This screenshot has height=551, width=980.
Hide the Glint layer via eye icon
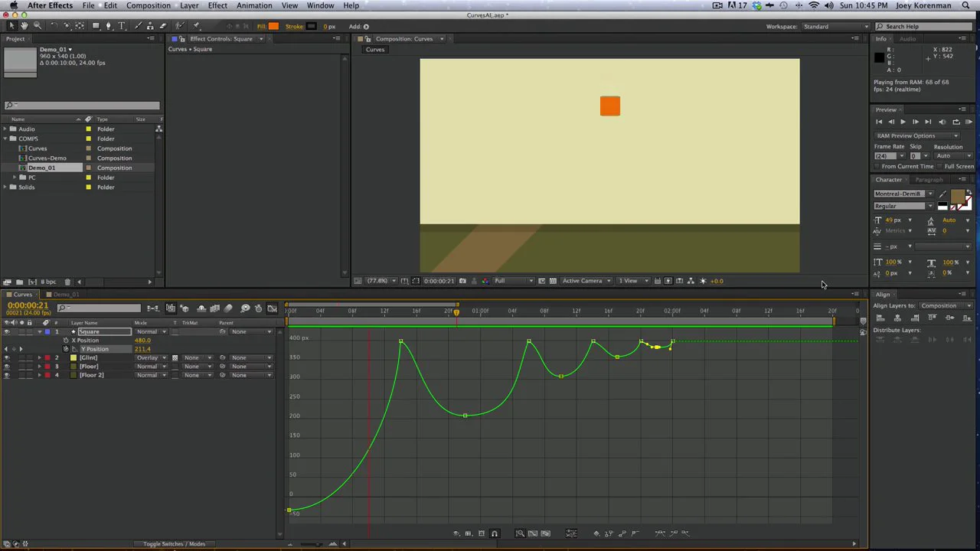click(x=7, y=358)
